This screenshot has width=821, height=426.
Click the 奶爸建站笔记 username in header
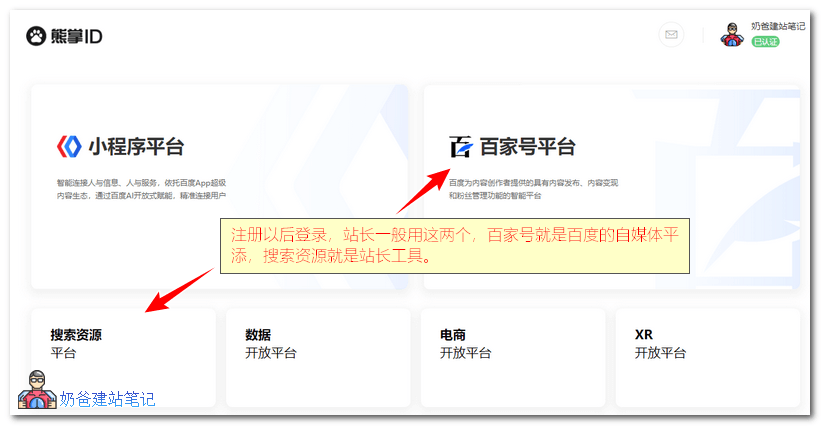pyautogui.click(x=778, y=26)
